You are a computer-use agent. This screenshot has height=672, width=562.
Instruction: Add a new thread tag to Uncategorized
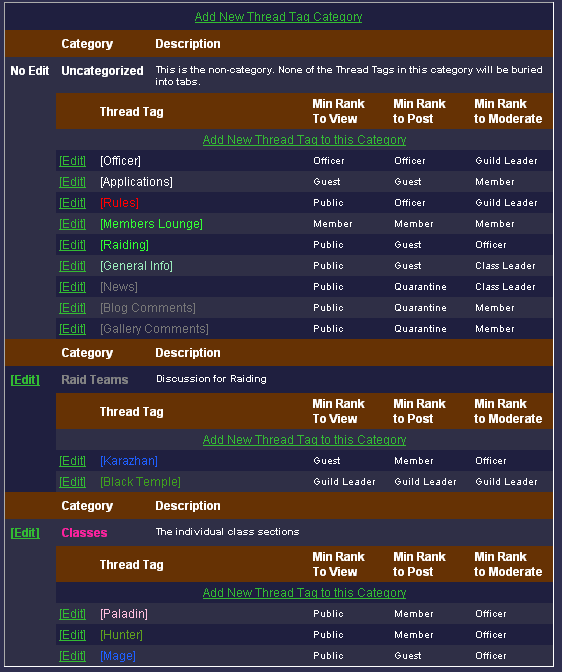pos(304,140)
